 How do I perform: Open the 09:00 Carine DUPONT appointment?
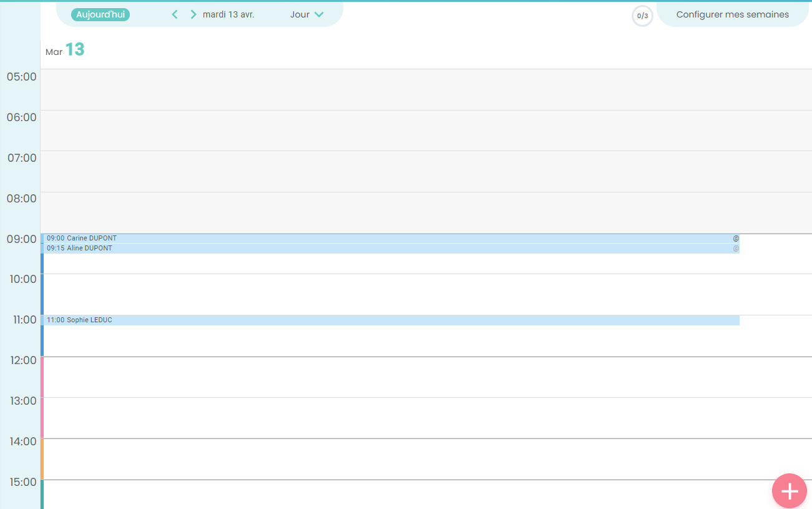[374, 239]
